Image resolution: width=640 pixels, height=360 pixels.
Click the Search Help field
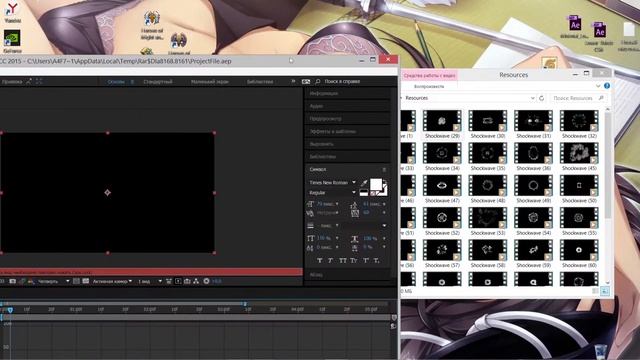342,82
